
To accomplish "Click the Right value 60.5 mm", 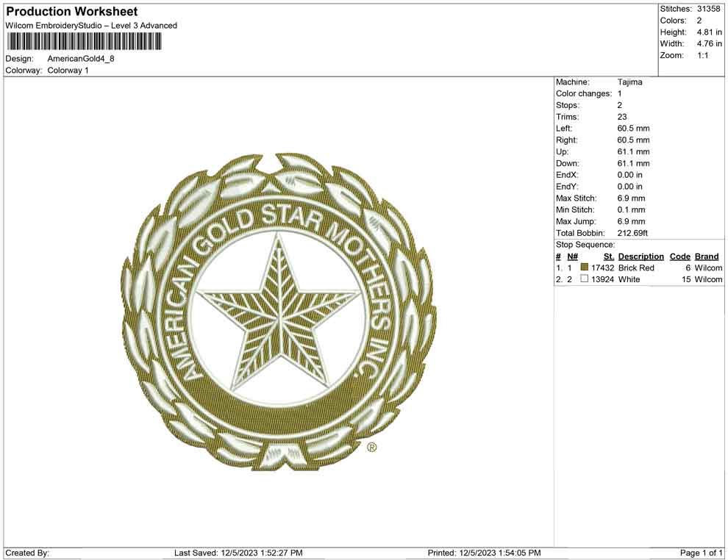I will click(x=633, y=140).
